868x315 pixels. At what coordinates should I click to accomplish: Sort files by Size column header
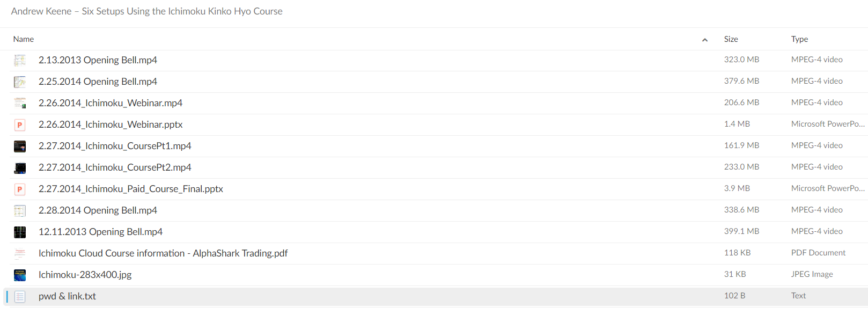tap(731, 39)
